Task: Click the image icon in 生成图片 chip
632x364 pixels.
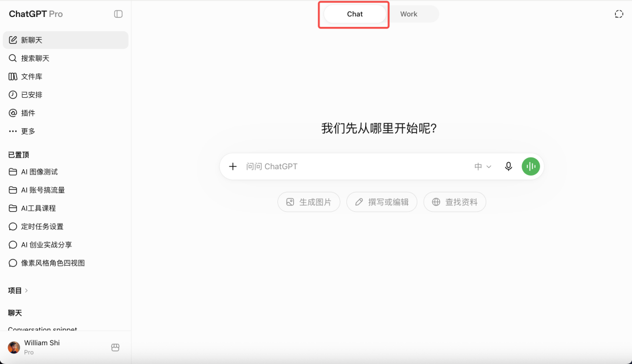Action: pos(290,202)
